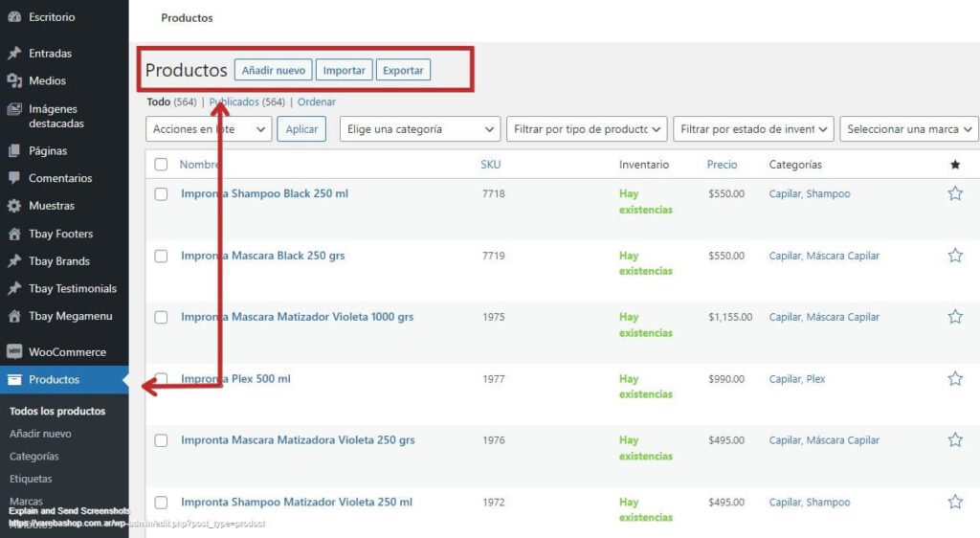Open Escritorio dashboard icon in sidebar

coord(13,17)
